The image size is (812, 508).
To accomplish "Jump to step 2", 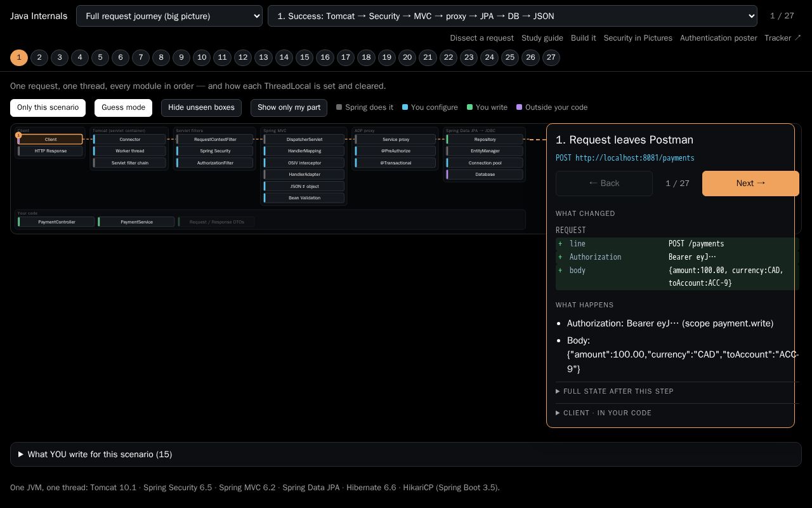I will 39,58.
